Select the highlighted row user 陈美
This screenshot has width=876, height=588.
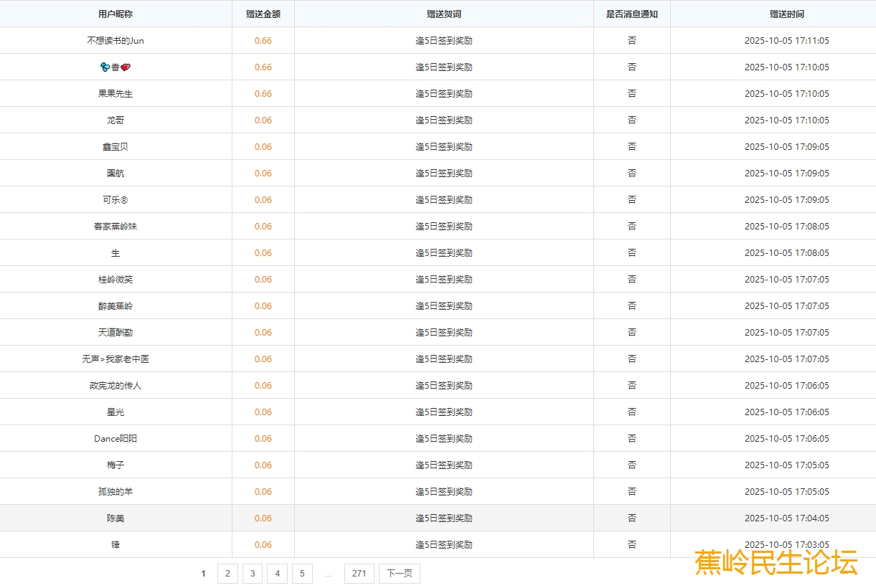(116, 518)
